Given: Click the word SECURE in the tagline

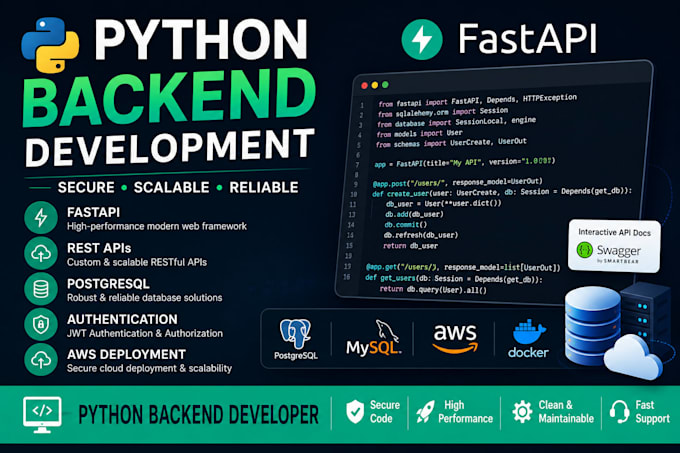Looking at the screenshot, I should tap(86, 187).
